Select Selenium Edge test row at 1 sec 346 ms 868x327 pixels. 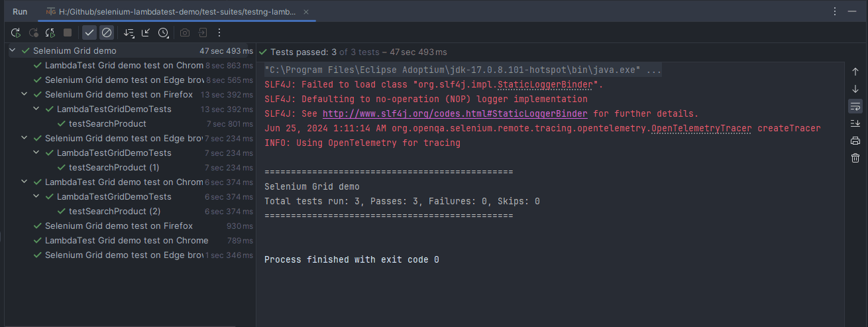point(131,255)
